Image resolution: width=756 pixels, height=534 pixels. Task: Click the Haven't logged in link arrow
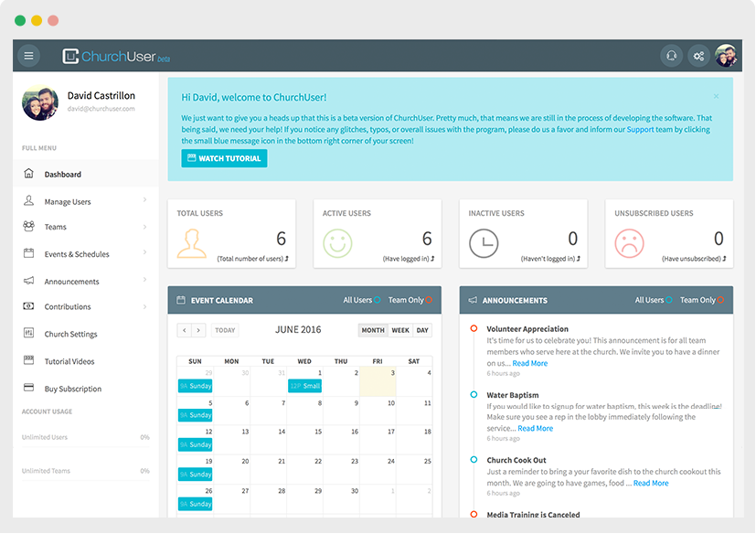click(579, 259)
